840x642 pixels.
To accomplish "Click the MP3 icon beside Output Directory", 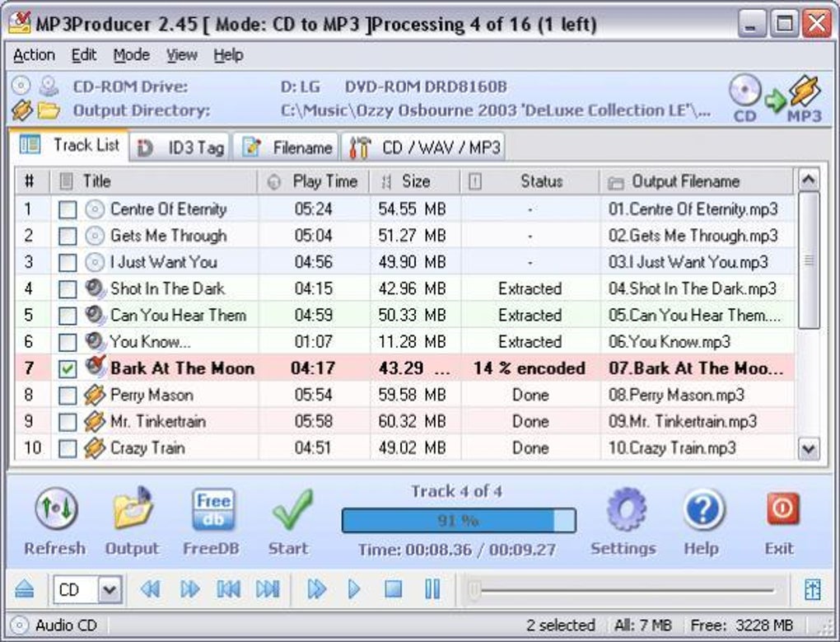I will point(21,111).
